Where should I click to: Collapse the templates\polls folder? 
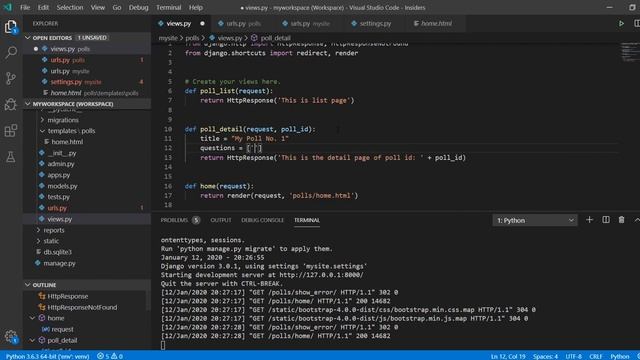(x=42, y=131)
